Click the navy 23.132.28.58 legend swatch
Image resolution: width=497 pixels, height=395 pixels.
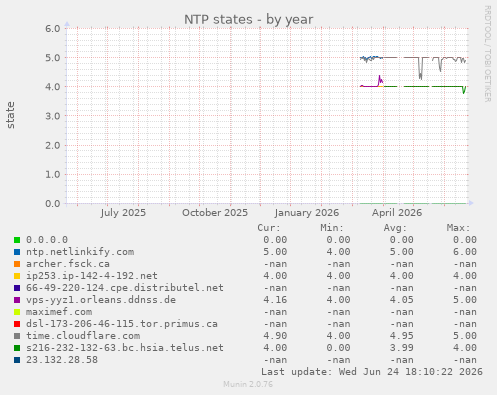point(17,360)
